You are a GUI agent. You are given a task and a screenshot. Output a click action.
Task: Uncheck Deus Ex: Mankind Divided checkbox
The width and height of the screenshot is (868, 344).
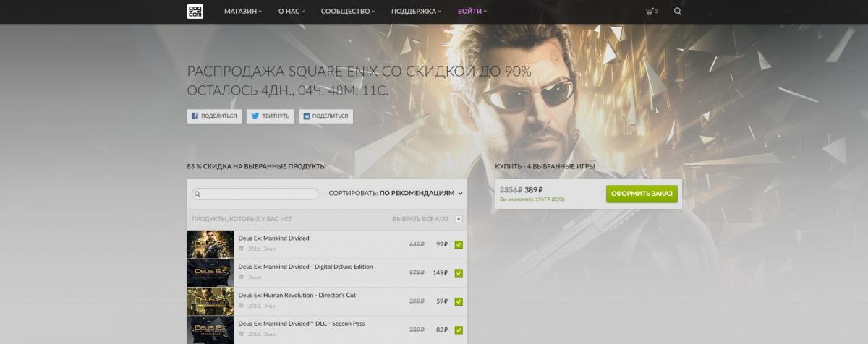tap(459, 244)
